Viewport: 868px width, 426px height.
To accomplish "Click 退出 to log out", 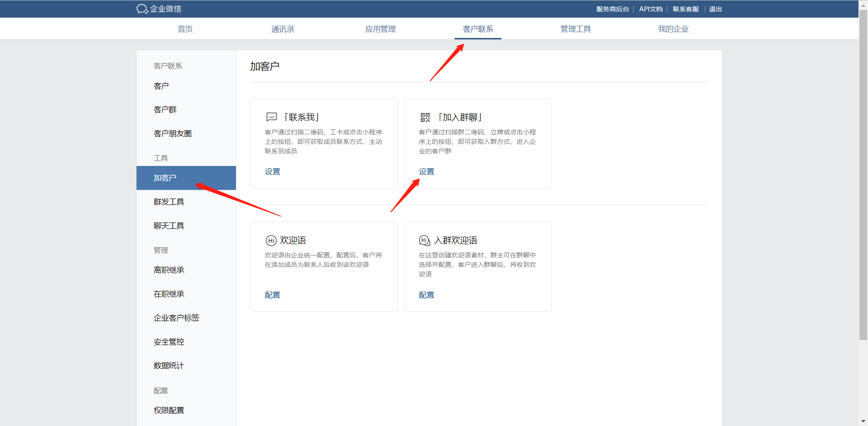I will (x=716, y=9).
